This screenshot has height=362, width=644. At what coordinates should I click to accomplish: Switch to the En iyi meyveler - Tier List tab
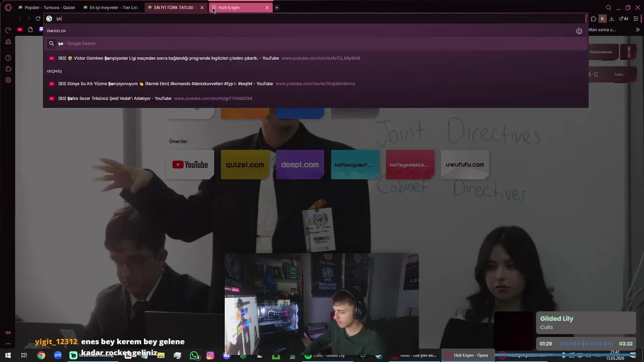pos(111,8)
